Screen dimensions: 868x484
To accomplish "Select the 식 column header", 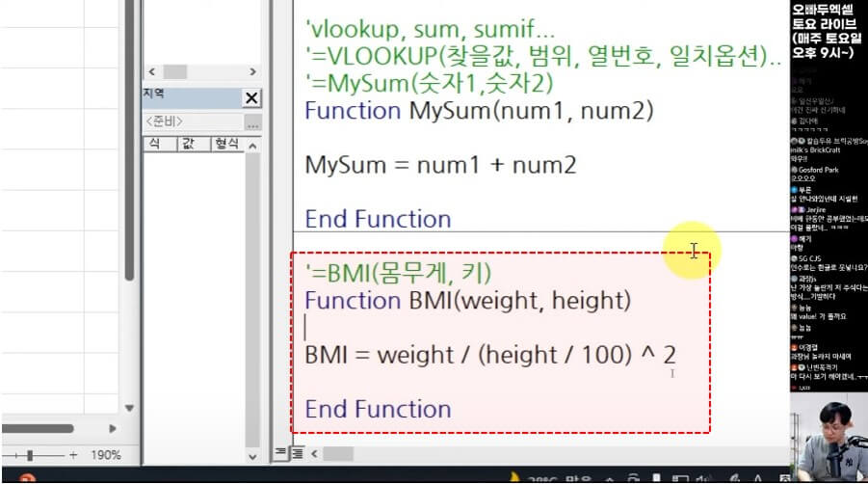I will point(153,144).
